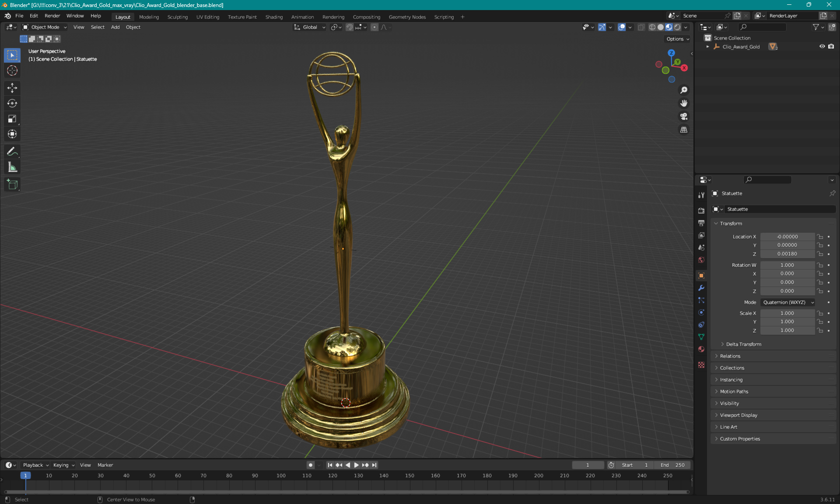Viewport: 840px width, 504px height.
Task: Jump to the last frame button
Action: pyautogui.click(x=374, y=465)
